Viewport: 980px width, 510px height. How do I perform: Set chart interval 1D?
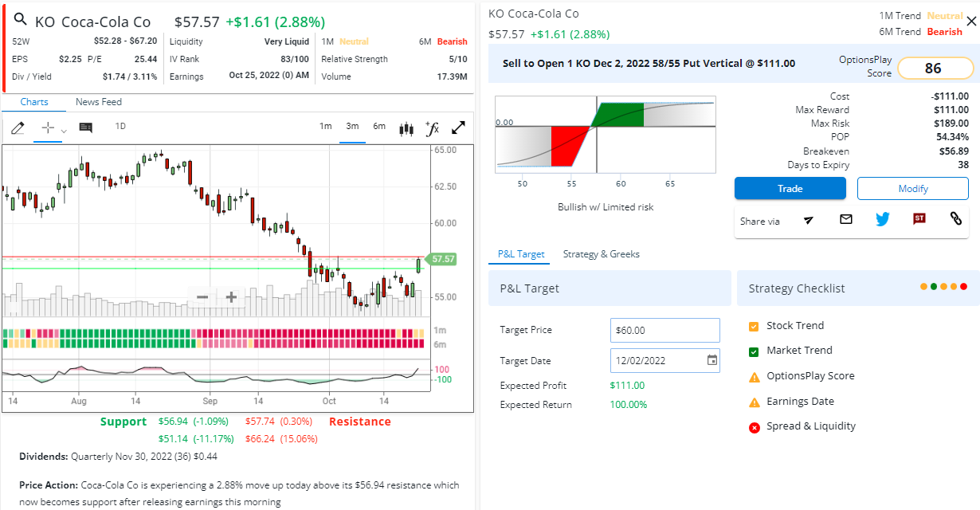(x=120, y=126)
